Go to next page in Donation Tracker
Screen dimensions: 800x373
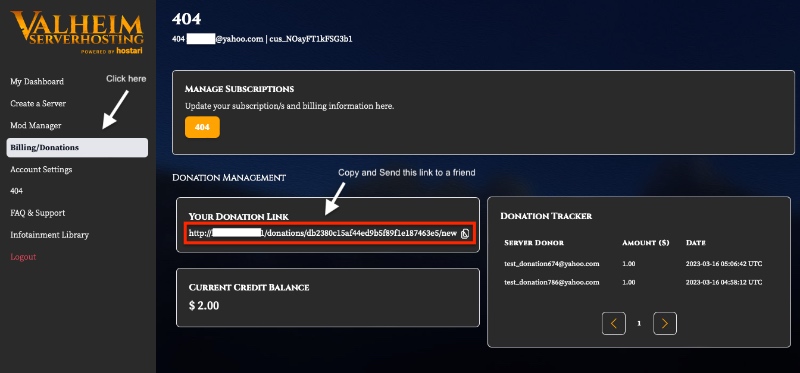665,324
